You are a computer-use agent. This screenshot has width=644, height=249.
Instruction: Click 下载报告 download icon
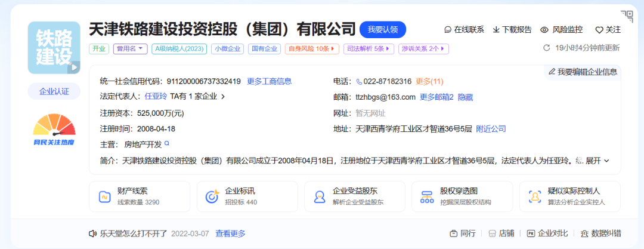(x=496, y=30)
